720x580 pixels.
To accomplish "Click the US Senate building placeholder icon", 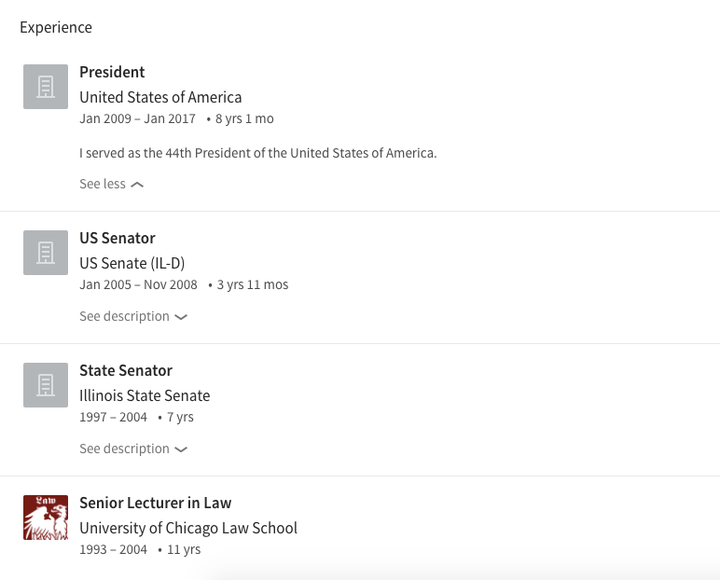I will (x=45, y=253).
